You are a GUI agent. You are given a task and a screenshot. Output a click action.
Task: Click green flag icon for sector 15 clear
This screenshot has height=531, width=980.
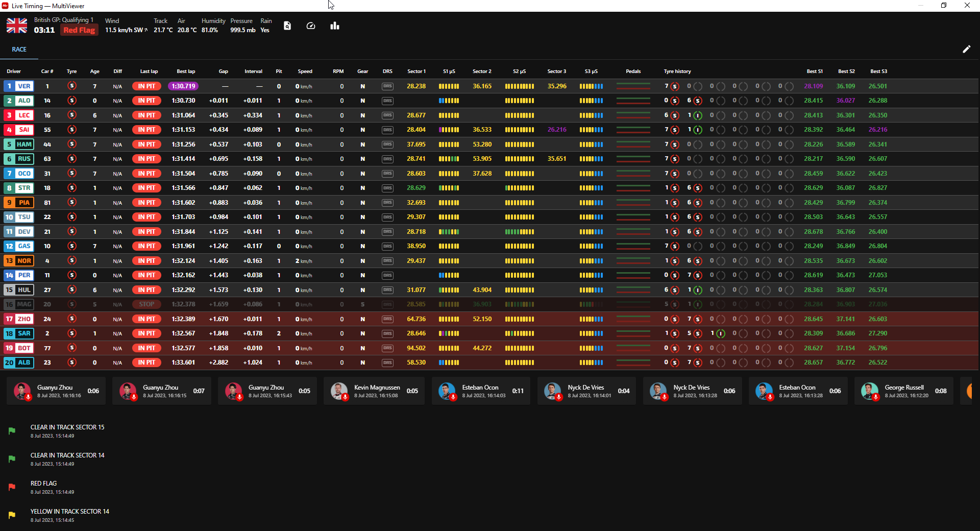click(12, 431)
